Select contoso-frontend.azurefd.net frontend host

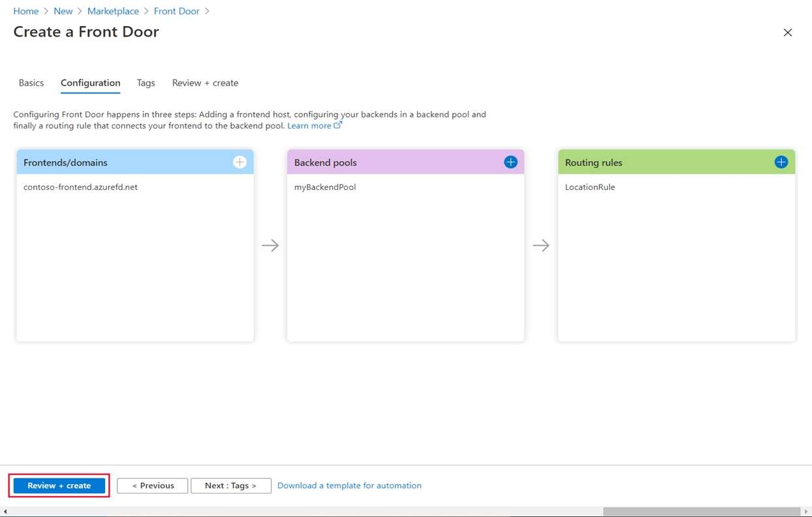point(80,187)
